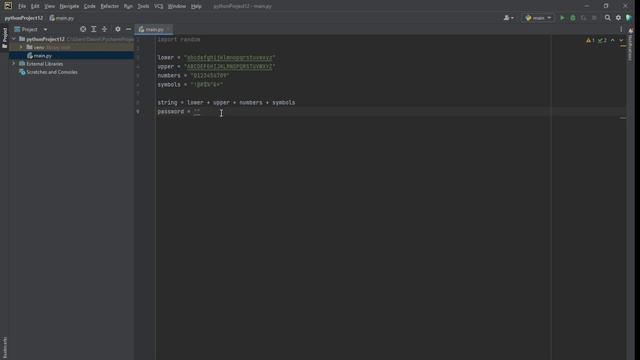Expand External Libraries node
Screen dimensions: 640x360
click(x=14, y=64)
